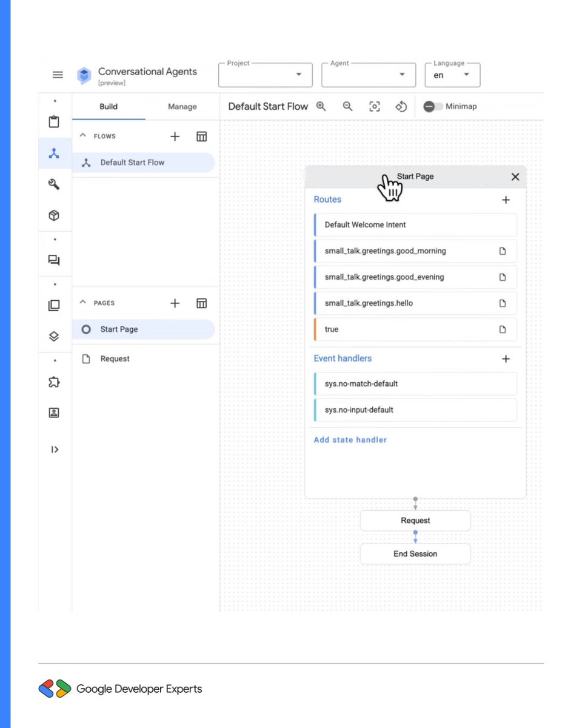
Task: Open the puzzle piece integrations icon
Action: [x=54, y=382]
